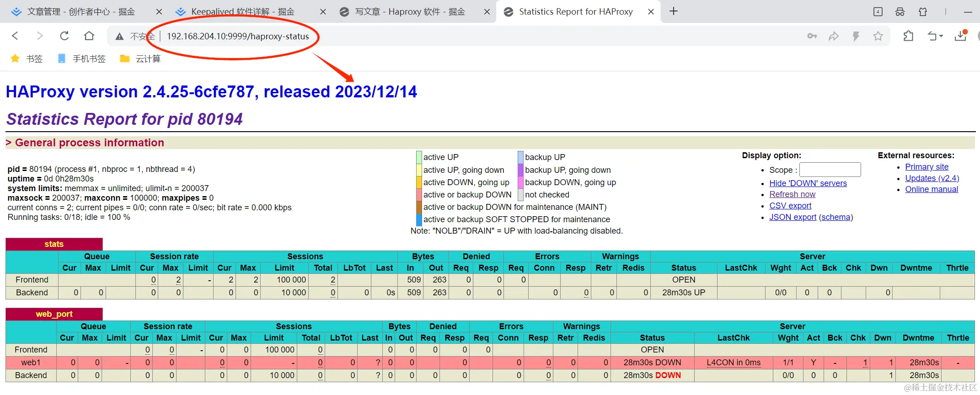Click the insecure warning triangle icon
980x395 pixels.
119,37
